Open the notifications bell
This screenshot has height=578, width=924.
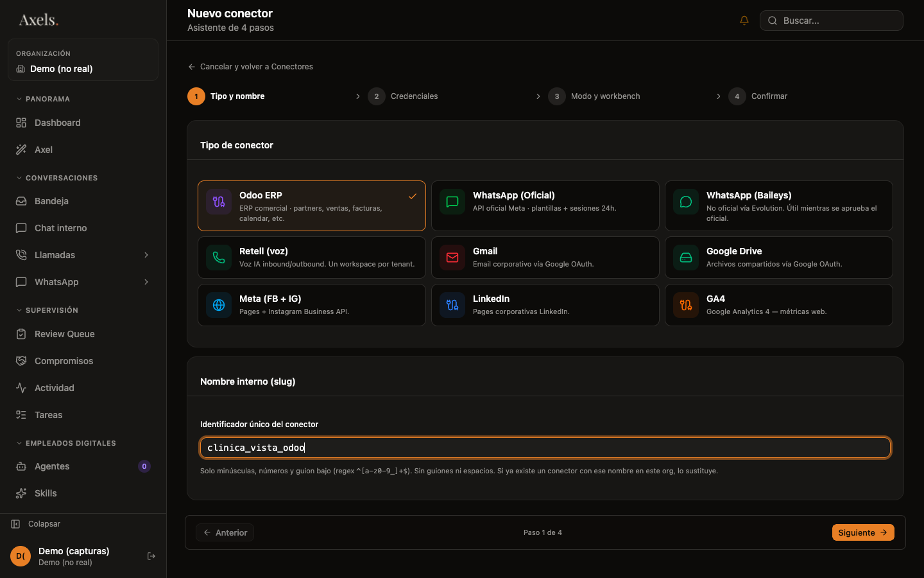[x=744, y=21]
